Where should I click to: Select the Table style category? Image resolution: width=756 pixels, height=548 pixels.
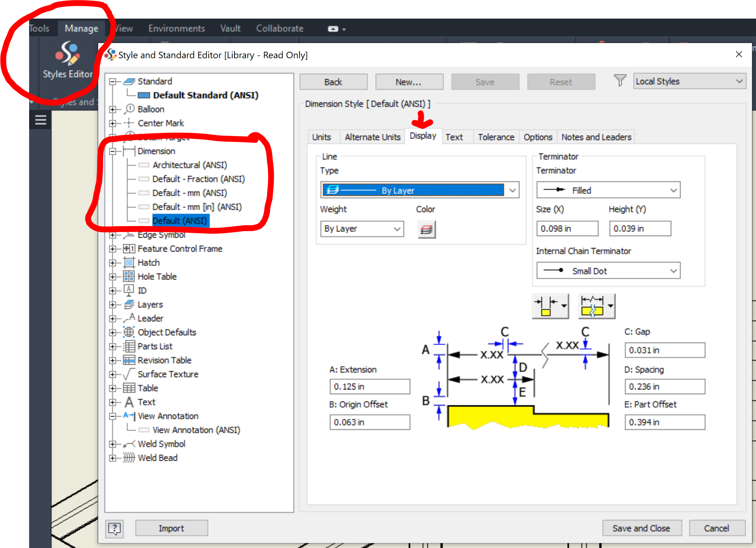coord(148,388)
